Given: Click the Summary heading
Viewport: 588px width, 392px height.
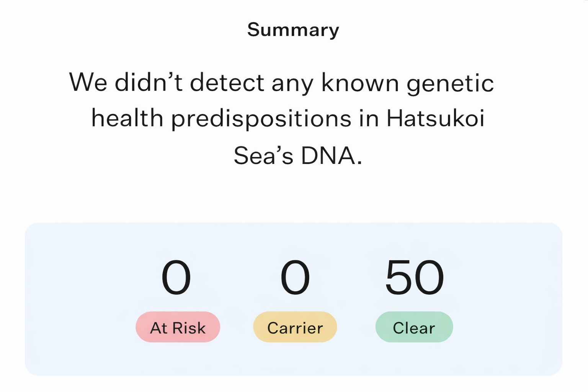Looking at the screenshot, I should tap(293, 30).
